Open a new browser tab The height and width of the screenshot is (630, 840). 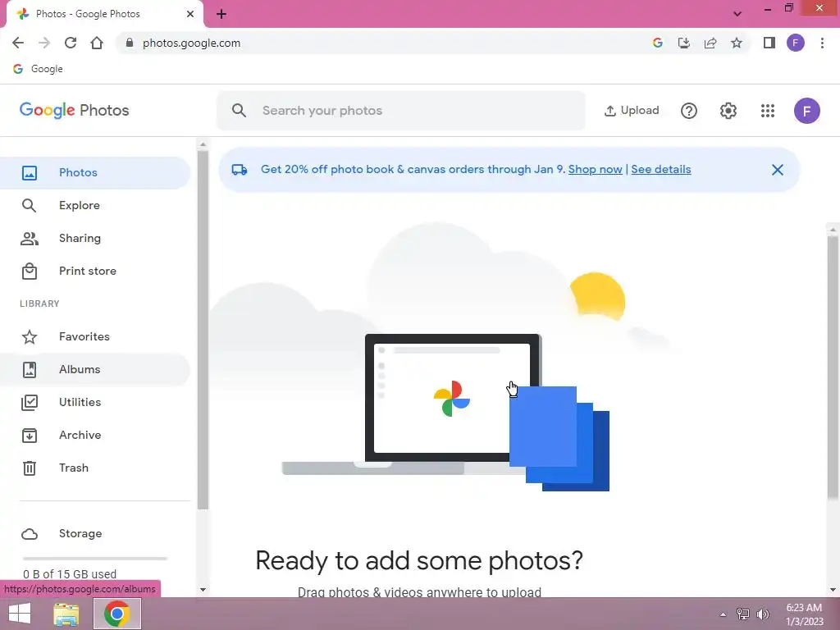click(x=221, y=14)
